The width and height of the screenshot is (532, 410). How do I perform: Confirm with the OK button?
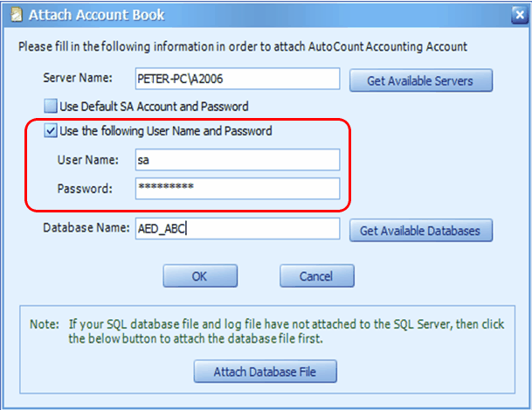[x=200, y=276]
